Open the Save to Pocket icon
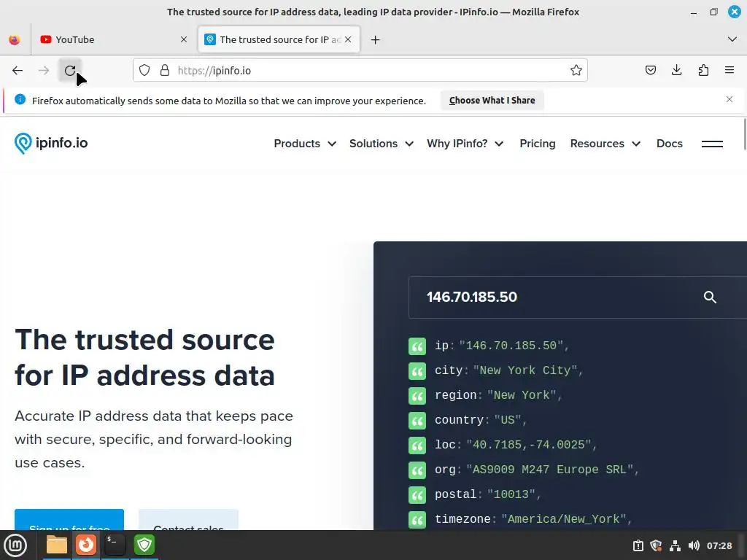This screenshot has width=747, height=560. 650,71
